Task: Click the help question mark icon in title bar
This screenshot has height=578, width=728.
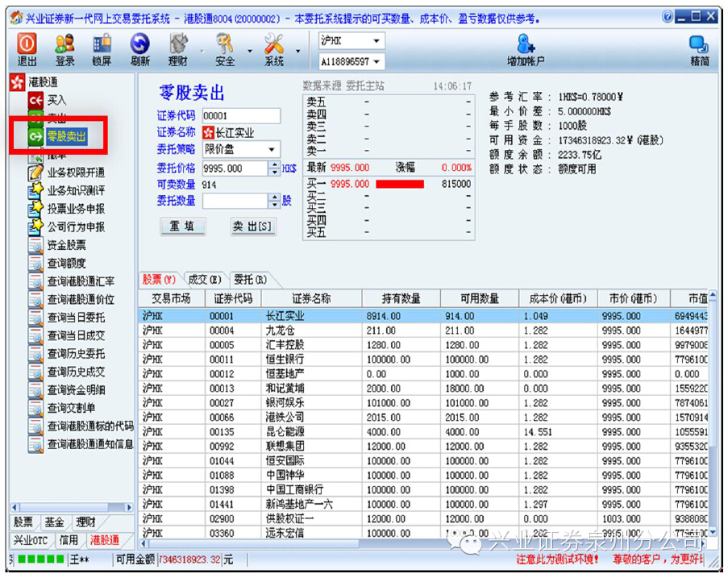Action: 668,17
